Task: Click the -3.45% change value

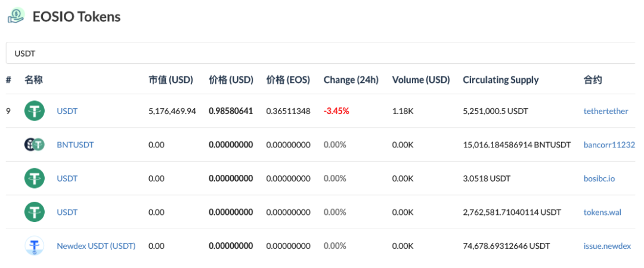Action: 336,111
